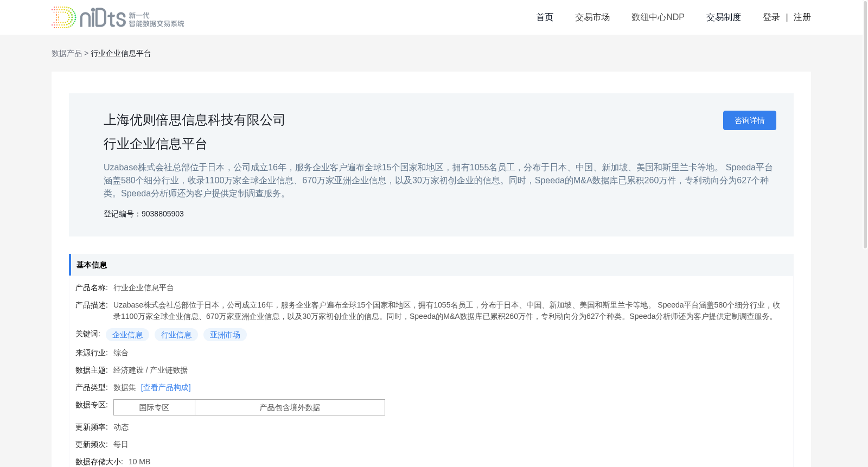Image resolution: width=868 pixels, height=467 pixels.
Task: Click the niDts logo icon
Action: (118, 17)
